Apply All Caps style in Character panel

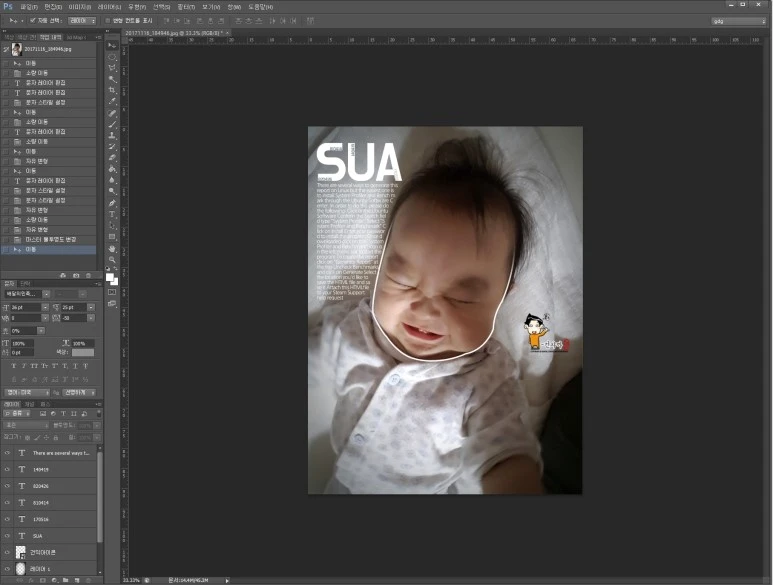coord(34,366)
